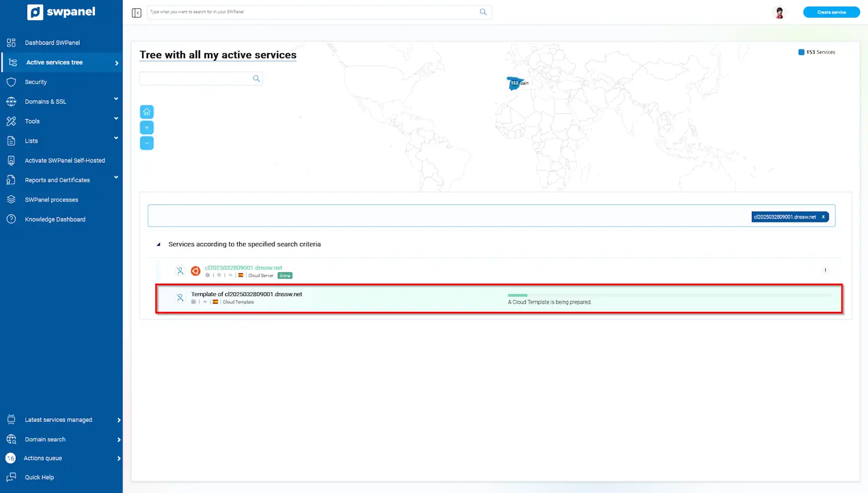
Task: Open the three-dot menu for the cloud server
Action: (825, 270)
